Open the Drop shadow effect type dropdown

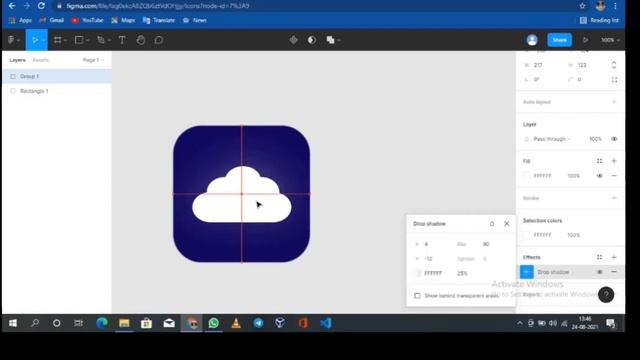click(556, 272)
